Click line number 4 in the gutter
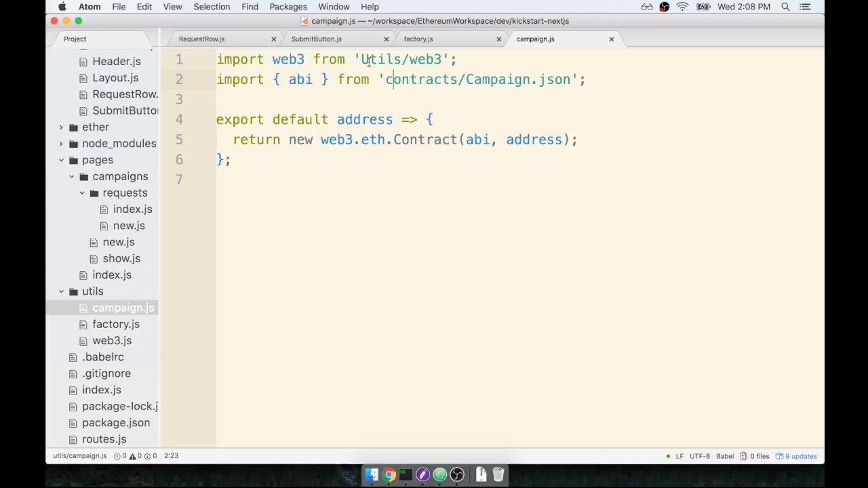The image size is (868, 488). pos(179,120)
